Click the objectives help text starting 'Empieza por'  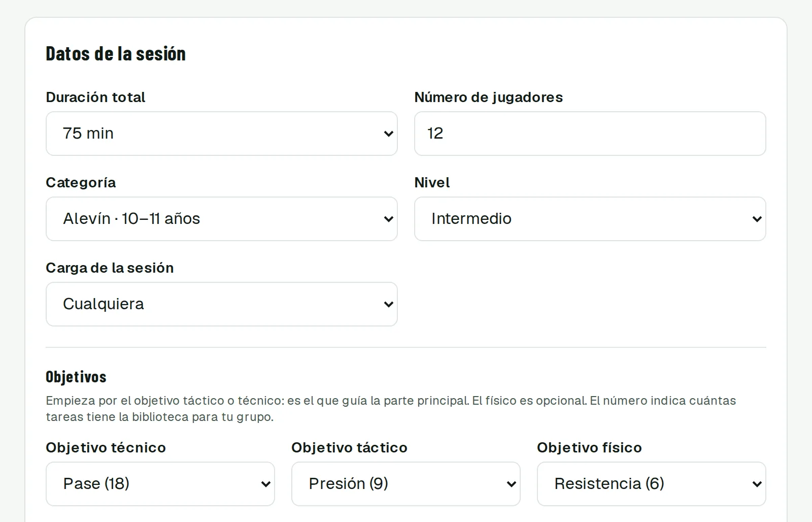(391, 409)
